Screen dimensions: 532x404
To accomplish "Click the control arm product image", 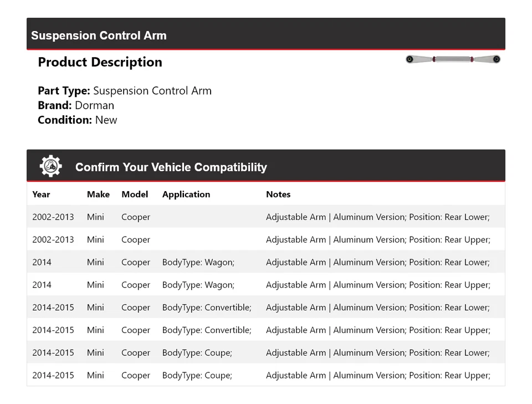I will [453, 59].
